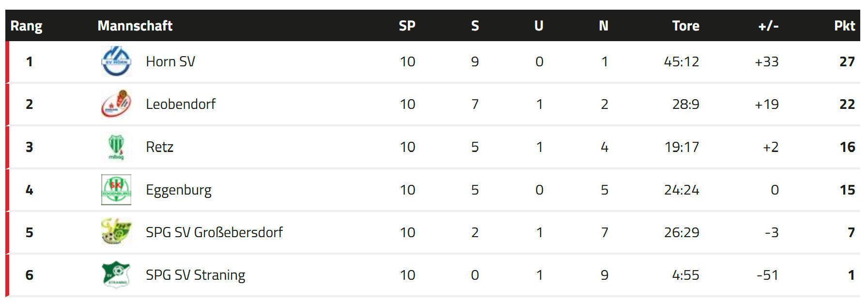Open SPG SV Großebersdorf team name
The image size is (868, 302).
(x=214, y=232)
